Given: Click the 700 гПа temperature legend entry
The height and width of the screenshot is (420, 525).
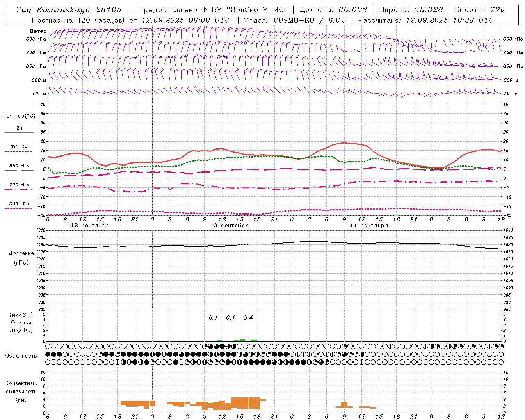Looking at the screenshot, I should [x=19, y=185].
